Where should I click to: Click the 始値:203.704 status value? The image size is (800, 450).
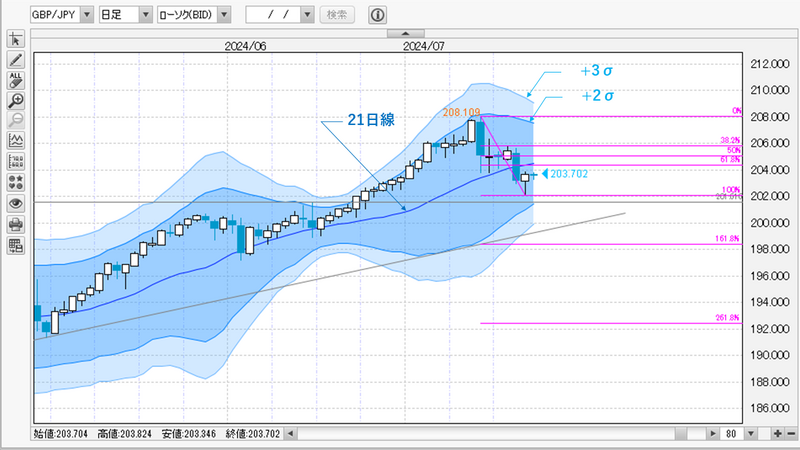61,434
